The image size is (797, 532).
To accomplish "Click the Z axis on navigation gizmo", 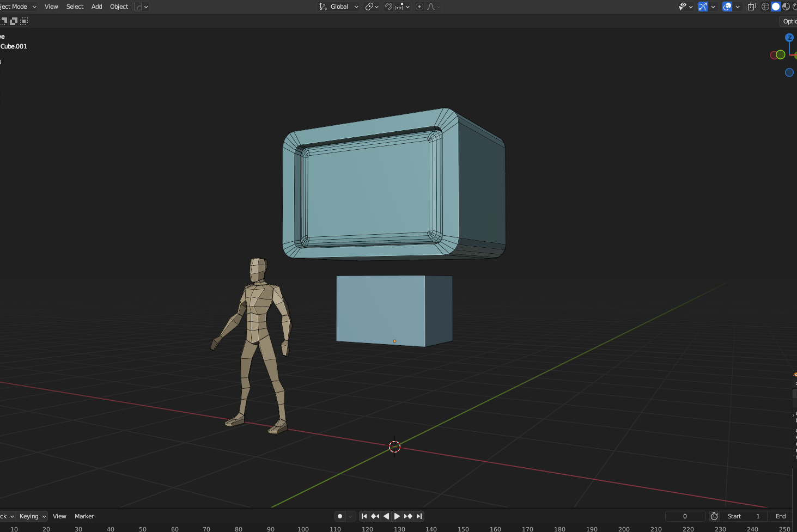I will (x=789, y=38).
